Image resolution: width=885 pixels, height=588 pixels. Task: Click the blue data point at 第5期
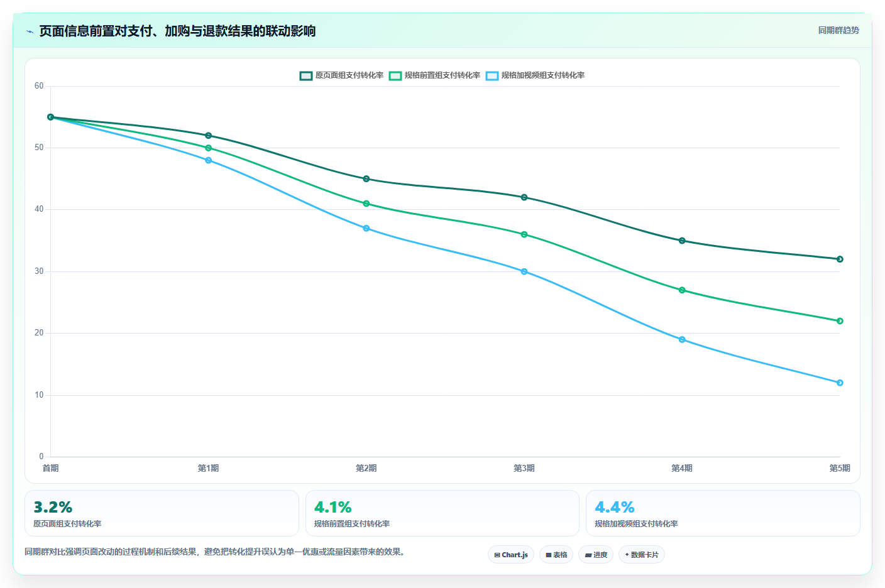point(840,383)
